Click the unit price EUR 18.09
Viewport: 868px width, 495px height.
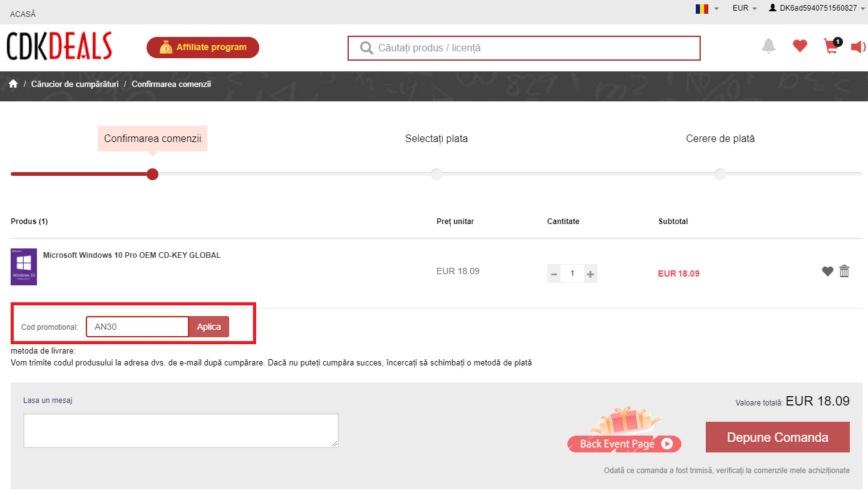click(x=458, y=271)
